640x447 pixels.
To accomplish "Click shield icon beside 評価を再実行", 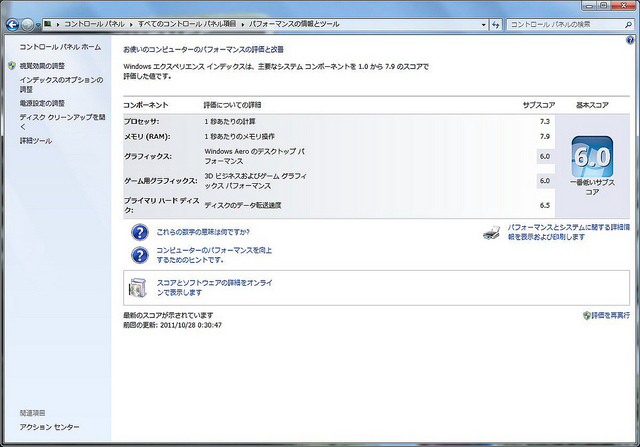I will 587,316.
